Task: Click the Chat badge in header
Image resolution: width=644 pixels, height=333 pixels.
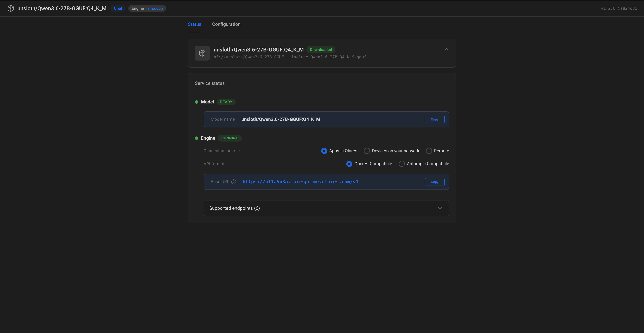Action: [118, 8]
